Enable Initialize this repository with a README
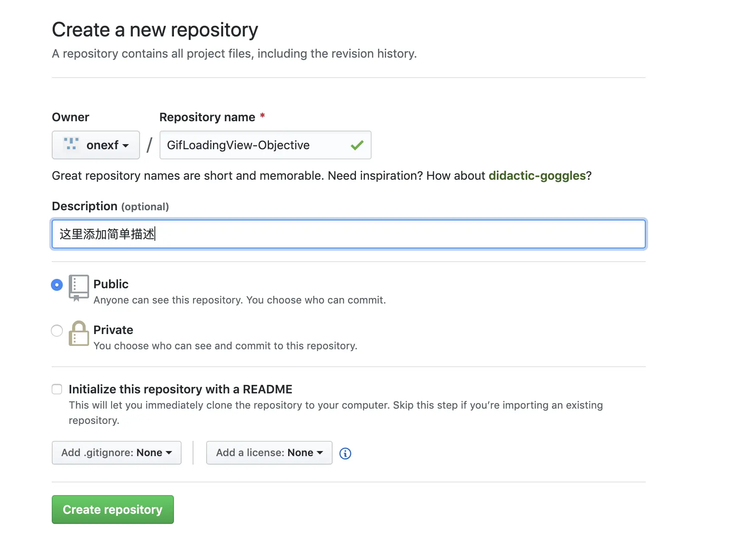This screenshot has height=557, width=756. [x=57, y=389]
